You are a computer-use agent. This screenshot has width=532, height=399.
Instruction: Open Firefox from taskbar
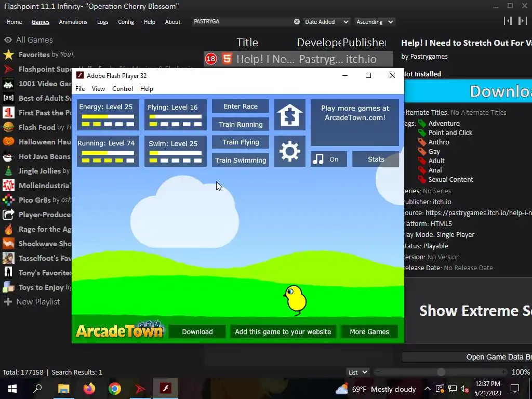pos(89,389)
